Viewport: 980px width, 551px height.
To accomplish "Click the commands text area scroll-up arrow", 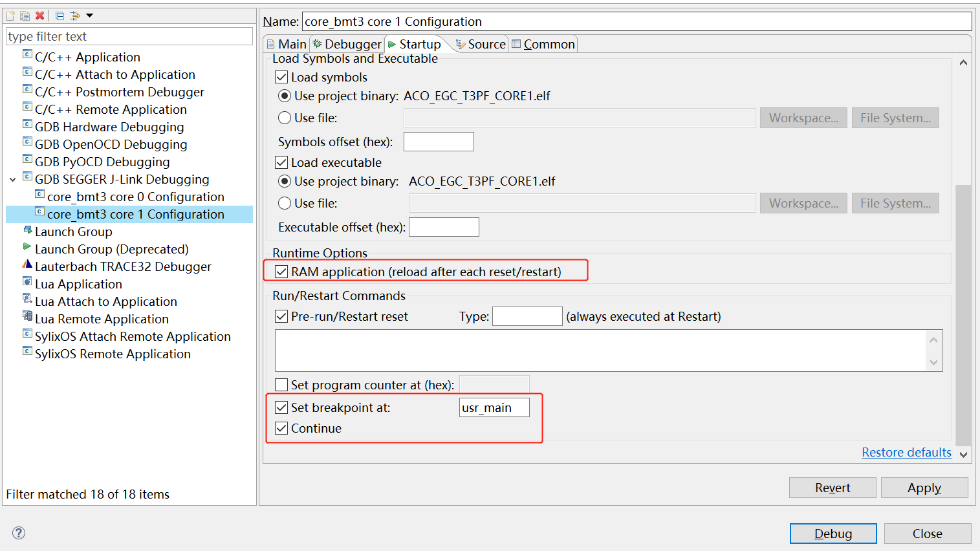I will point(933,340).
